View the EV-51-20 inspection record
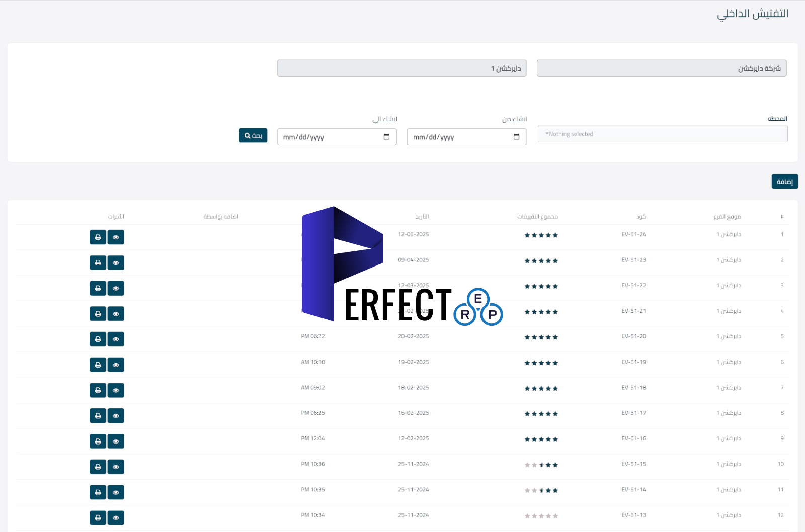The image size is (805, 532). [x=116, y=339]
